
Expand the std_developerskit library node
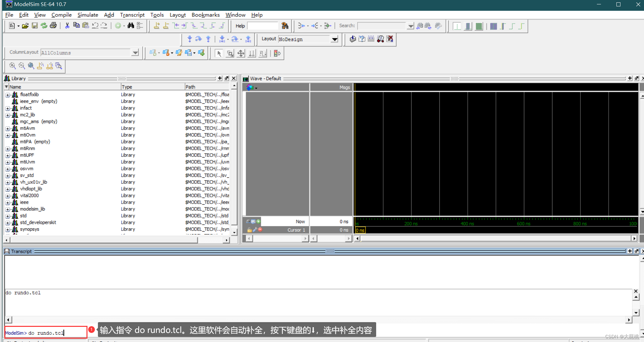point(7,223)
